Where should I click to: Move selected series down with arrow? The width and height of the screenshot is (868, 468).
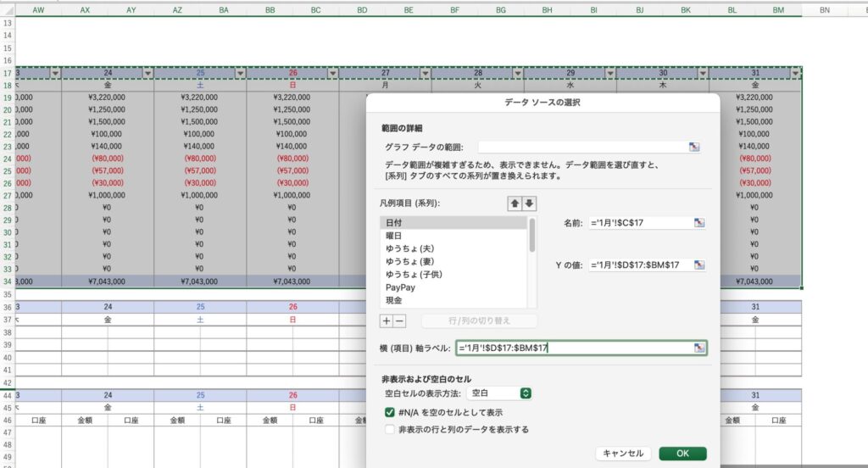click(x=529, y=203)
